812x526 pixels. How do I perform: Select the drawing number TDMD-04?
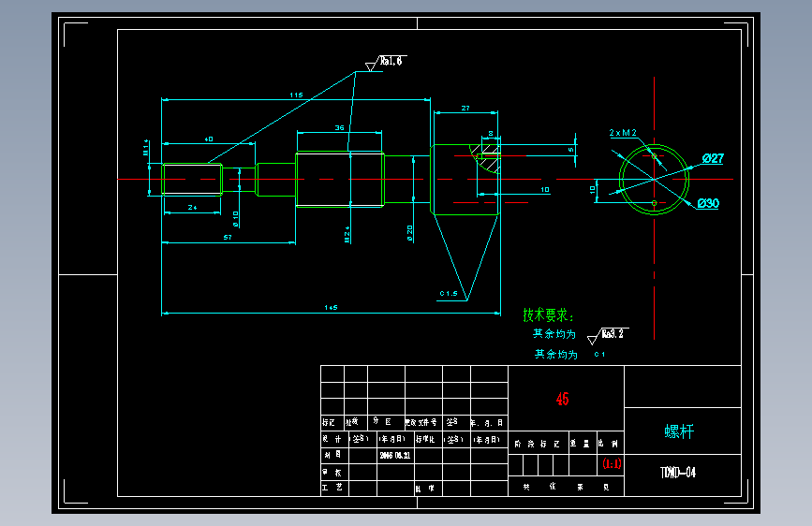click(x=678, y=472)
